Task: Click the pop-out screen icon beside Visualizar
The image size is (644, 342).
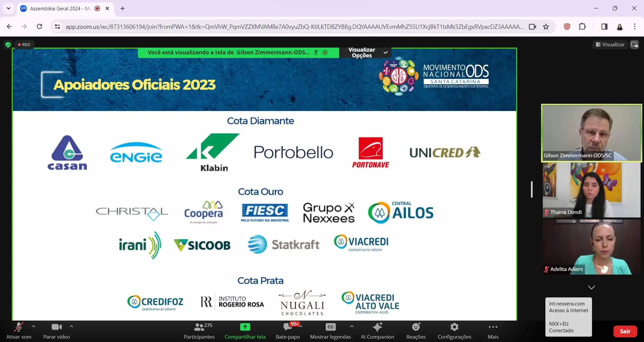Action: pyautogui.click(x=634, y=45)
